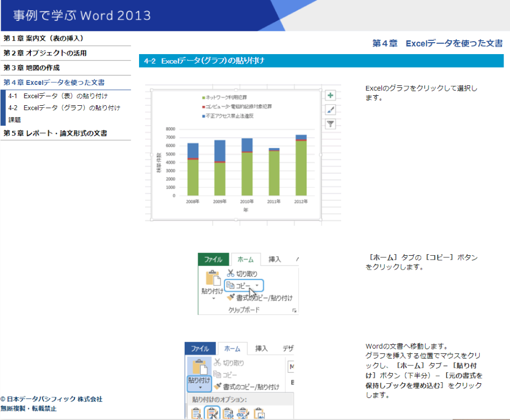The height and width of the screenshot is (420, 510).
Task: Click the paintbrush Chart Styles button
Action: pyautogui.click(x=330, y=110)
